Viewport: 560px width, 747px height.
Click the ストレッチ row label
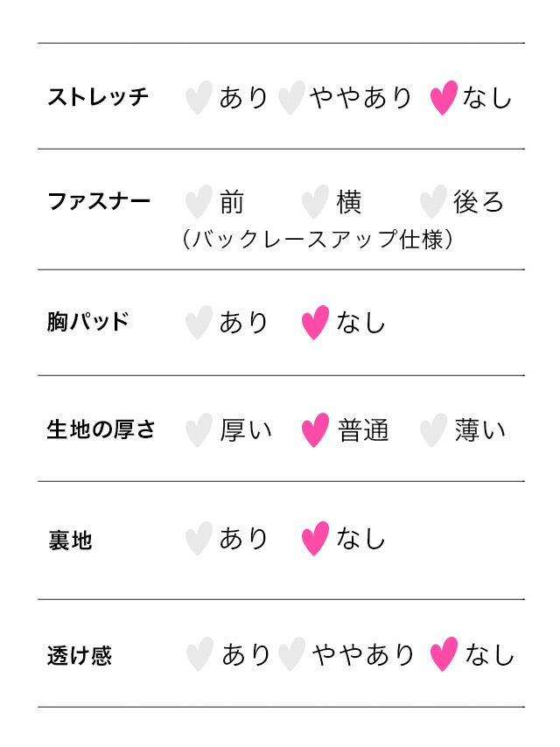98,97
